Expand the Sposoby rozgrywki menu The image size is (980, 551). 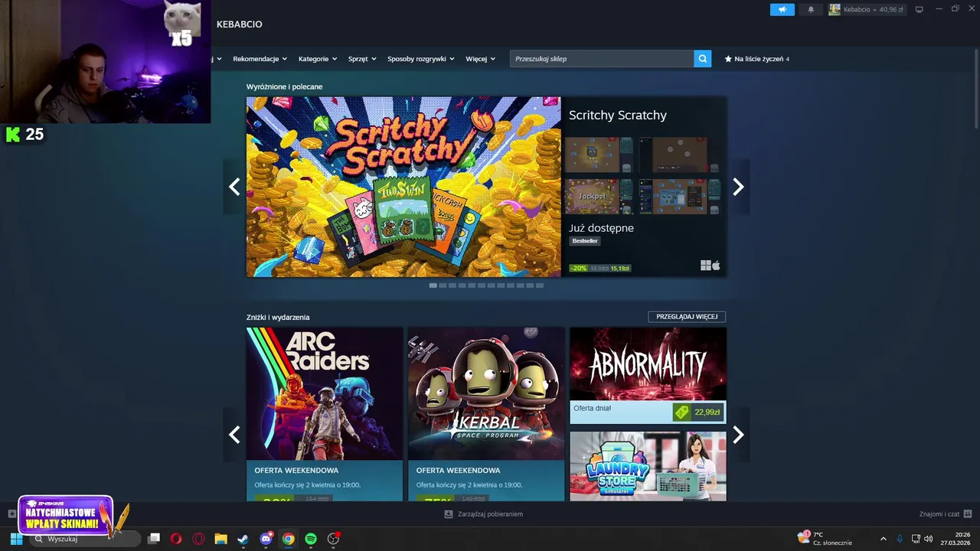tap(421, 59)
